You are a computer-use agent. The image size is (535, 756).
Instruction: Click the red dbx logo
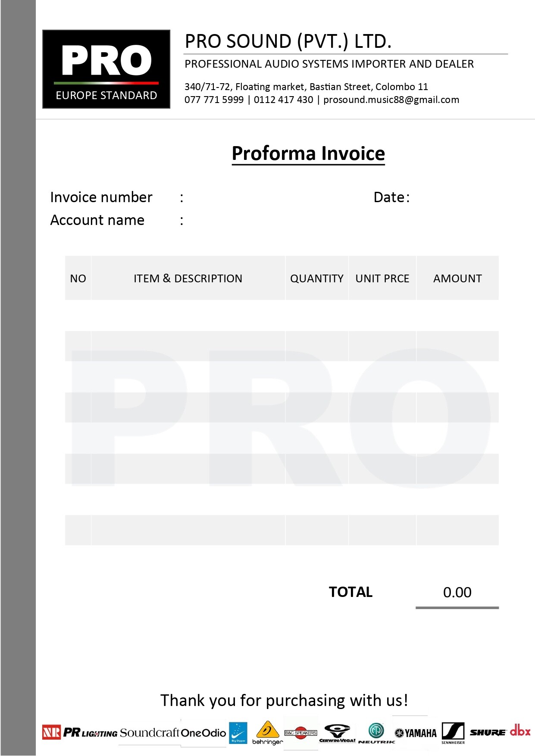tap(520, 731)
